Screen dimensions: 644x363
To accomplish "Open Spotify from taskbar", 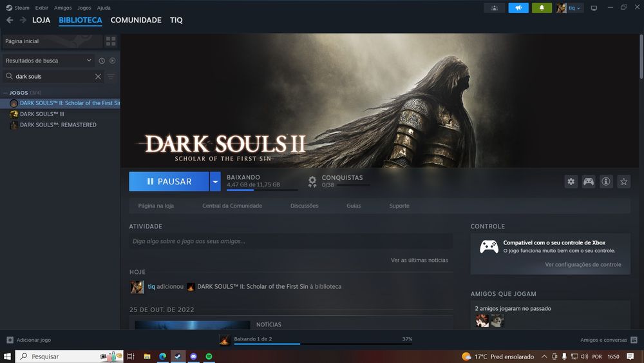I will click(x=209, y=357).
